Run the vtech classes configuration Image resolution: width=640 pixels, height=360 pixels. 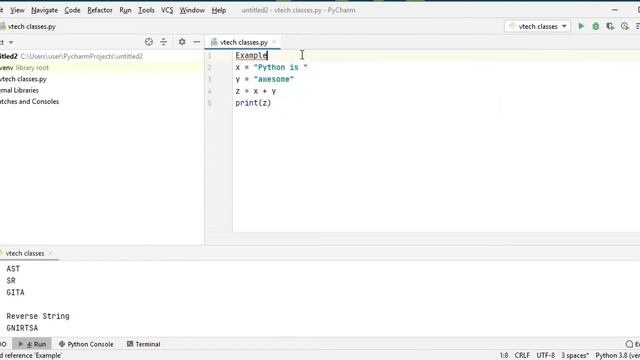pos(581,26)
